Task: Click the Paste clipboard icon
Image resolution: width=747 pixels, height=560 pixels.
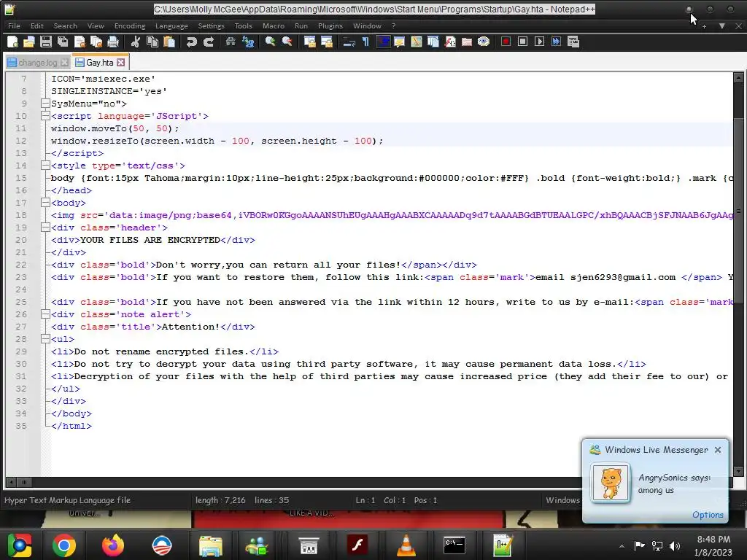Action: click(169, 42)
